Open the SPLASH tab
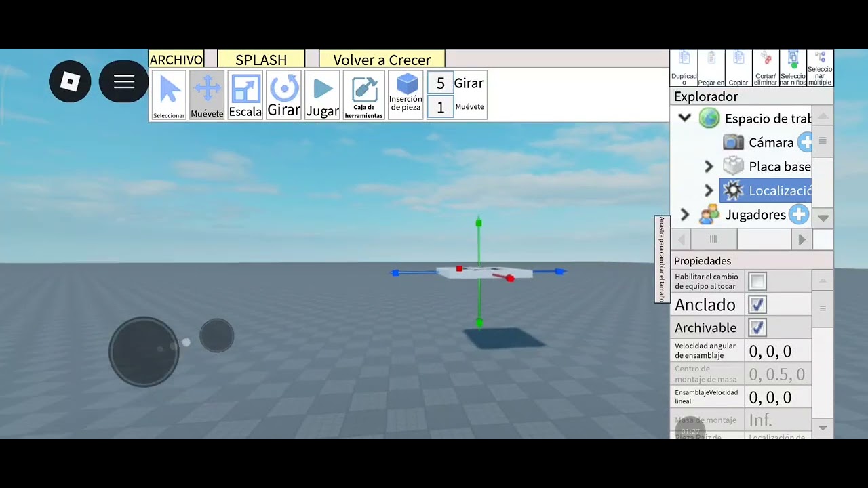The width and height of the screenshot is (868, 488). [x=261, y=60]
